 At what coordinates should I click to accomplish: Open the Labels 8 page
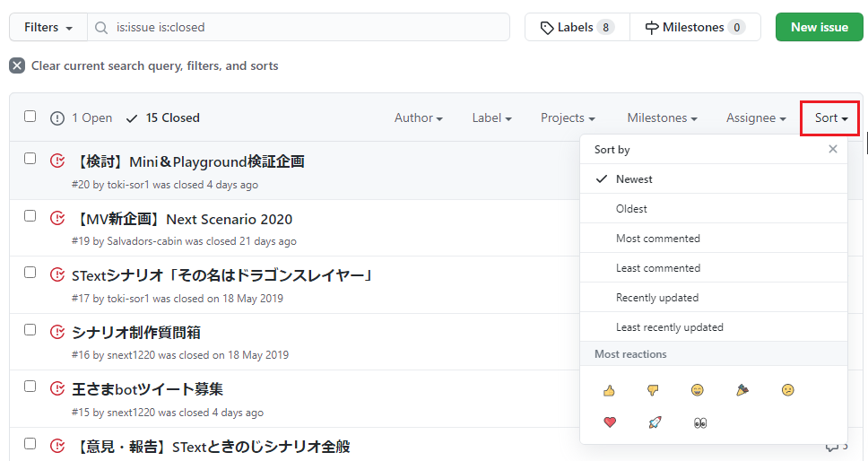click(x=577, y=27)
